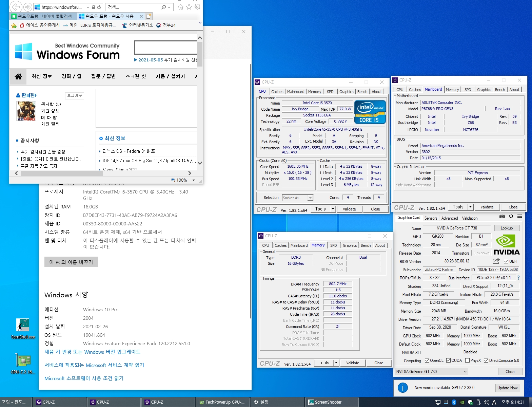Open ScreenShooter taskbar button

[332, 402]
